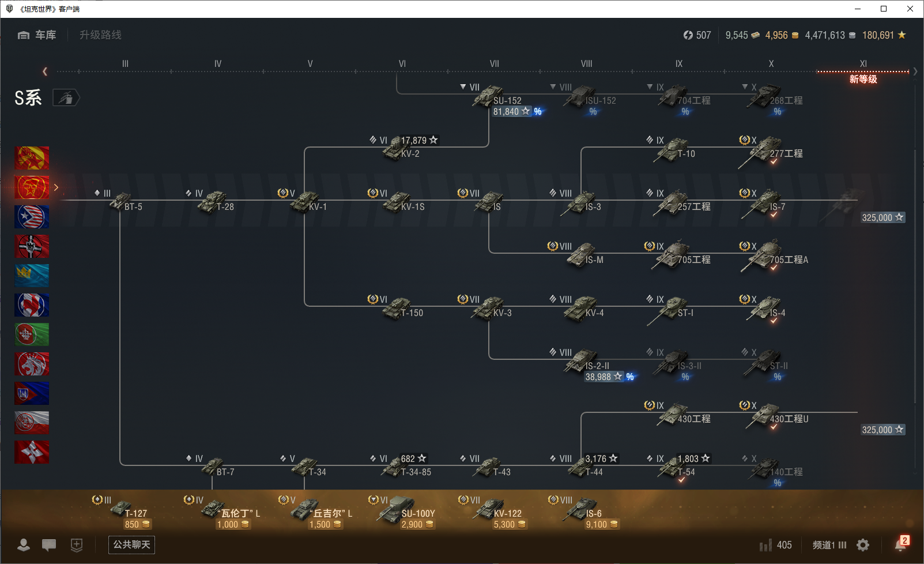Click the 180,691 free experience balance
This screenshot has height=564, width=924.
click(x=884, y=35)
